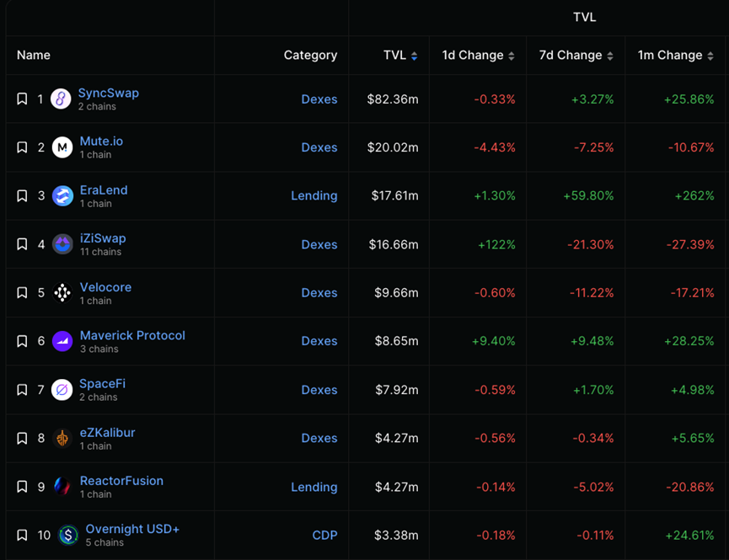Toggle bookmark for eZKalibur row
729x560 pixels.
[x=23, y=438]
